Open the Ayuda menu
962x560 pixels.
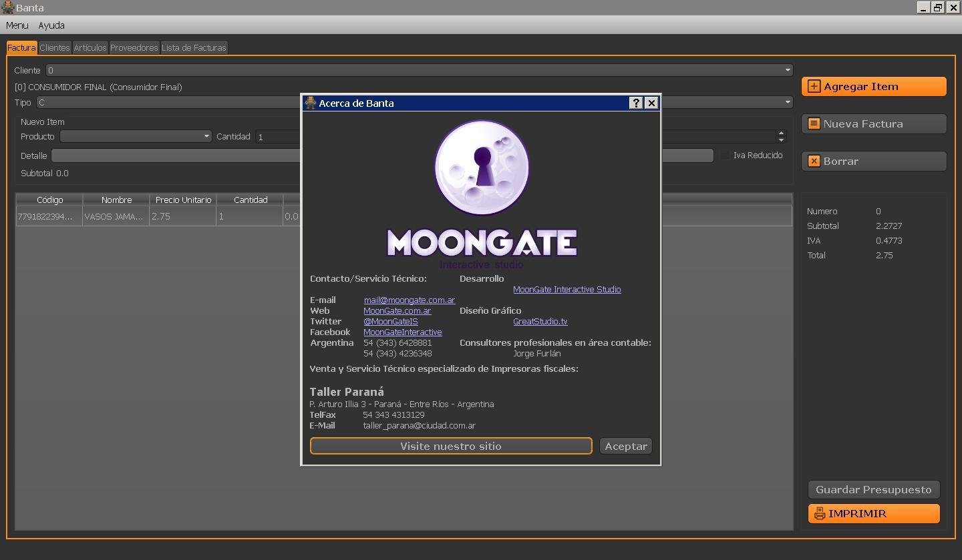pos(51,25)
